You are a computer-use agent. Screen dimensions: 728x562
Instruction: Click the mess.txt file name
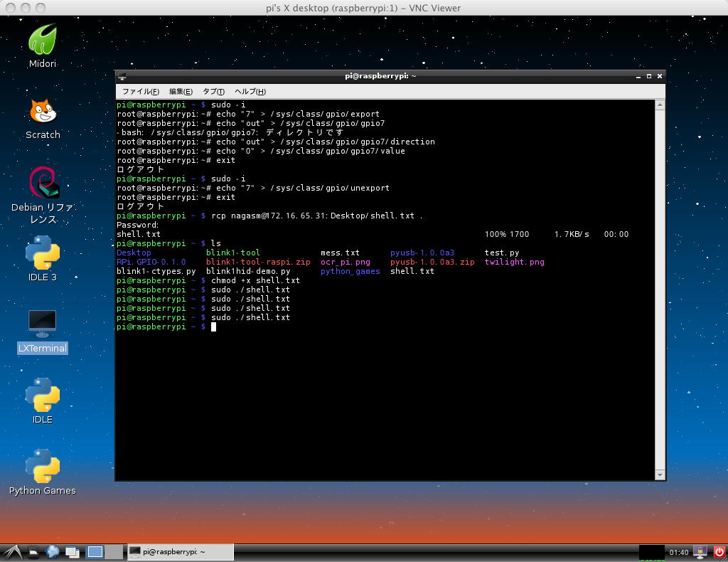pyautogui.click(x=340, y=253)
